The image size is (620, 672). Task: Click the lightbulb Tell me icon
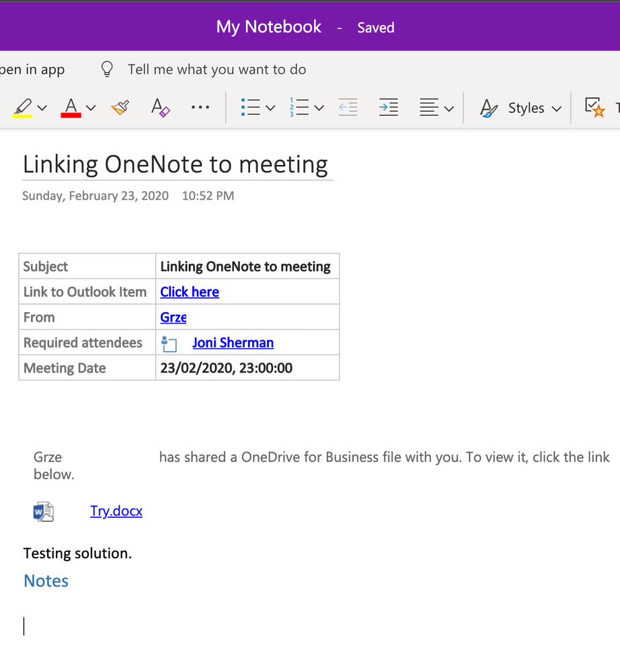(x=107, y=69)
